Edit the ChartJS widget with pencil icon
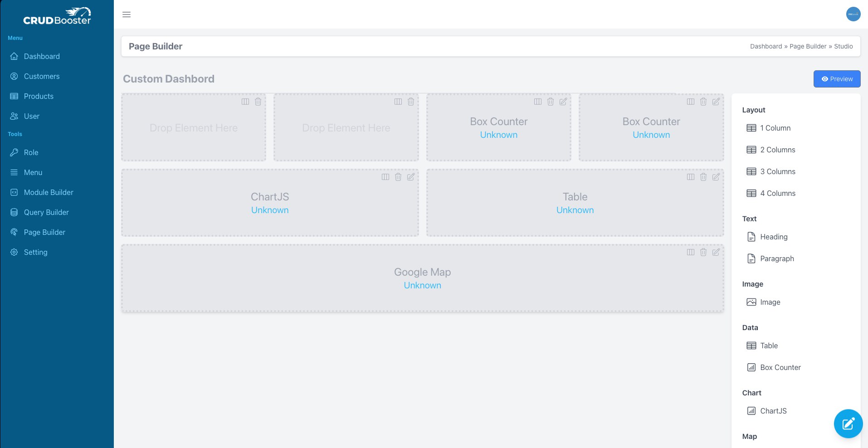Image resolution: width=868 pixels, height=448 pixels. 410,177
